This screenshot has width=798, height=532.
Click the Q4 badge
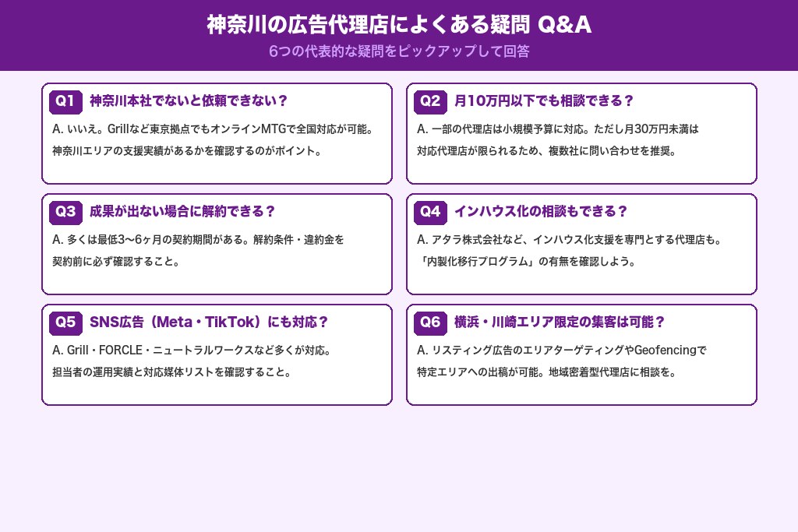[x=430, y=212]
